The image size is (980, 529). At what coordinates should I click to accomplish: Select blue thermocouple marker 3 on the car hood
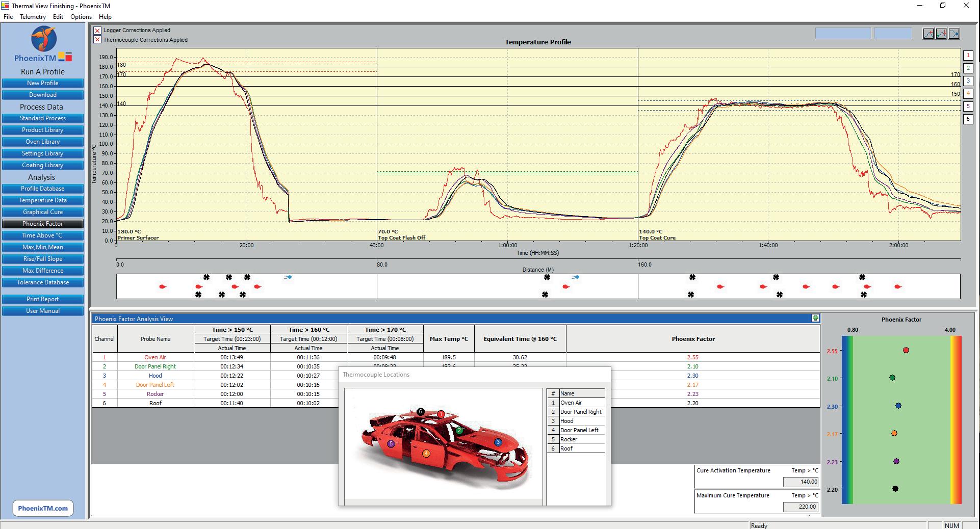(x=498, y=442)
